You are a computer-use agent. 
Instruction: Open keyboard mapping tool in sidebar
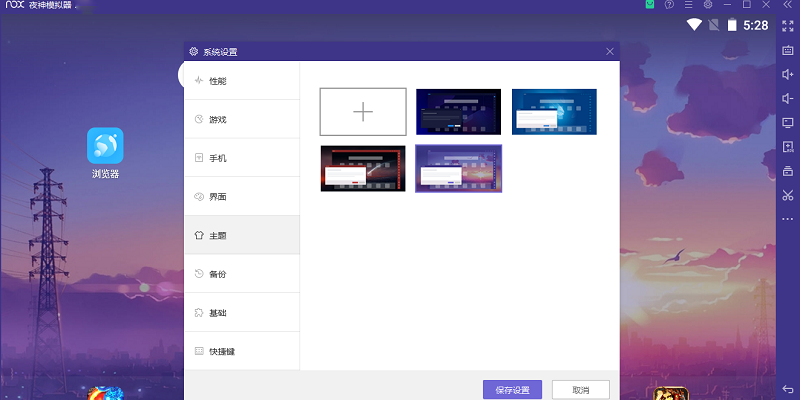pos(787,50)
